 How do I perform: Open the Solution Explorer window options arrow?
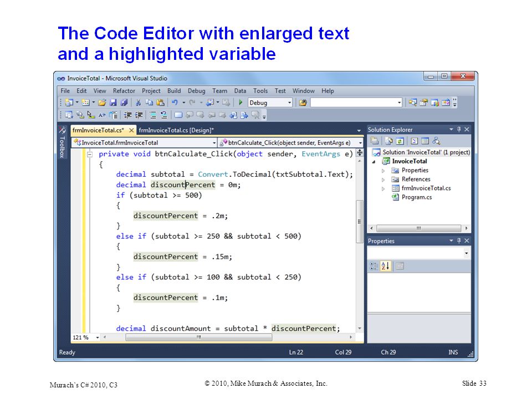(x=451, y=129)
